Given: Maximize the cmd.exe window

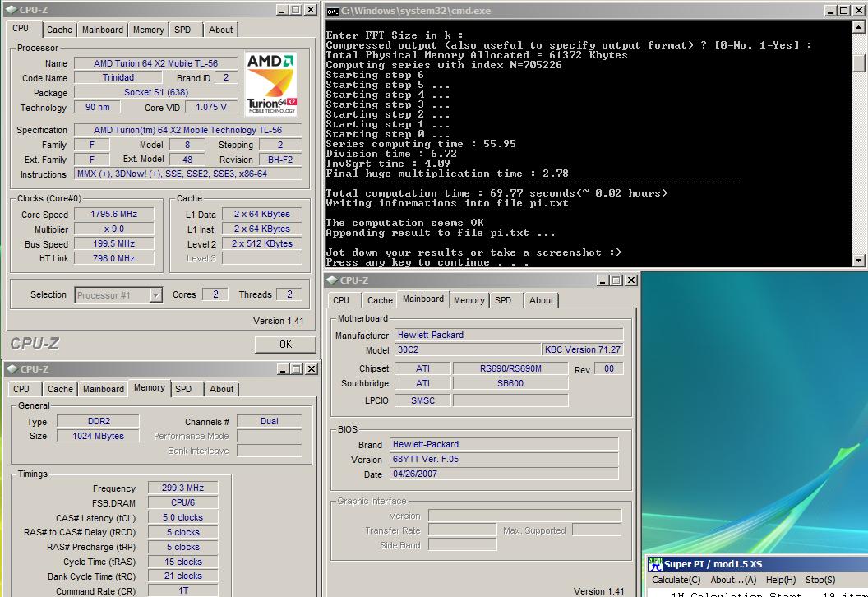Looking at the screenshot, I should 843,11.
